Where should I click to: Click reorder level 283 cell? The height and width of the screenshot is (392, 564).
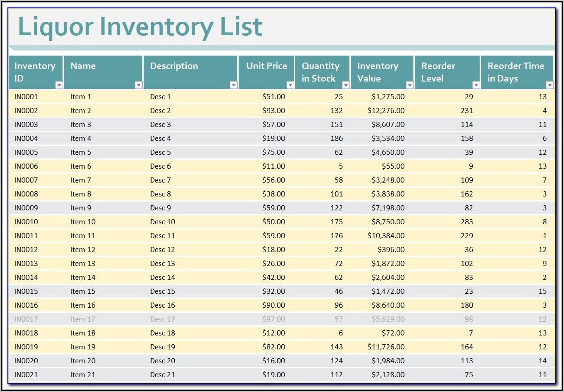coord(467,222)
